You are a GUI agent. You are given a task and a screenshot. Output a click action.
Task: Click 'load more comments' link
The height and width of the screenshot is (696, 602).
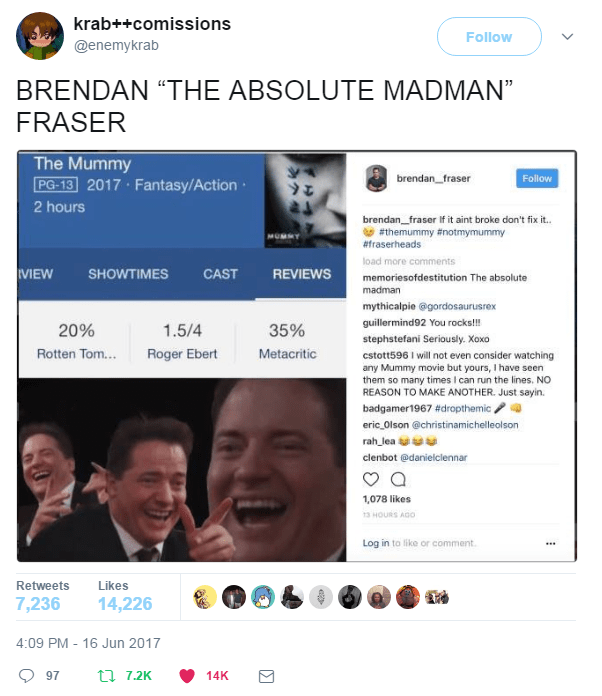pyautogui.click(x=409, y=261)
